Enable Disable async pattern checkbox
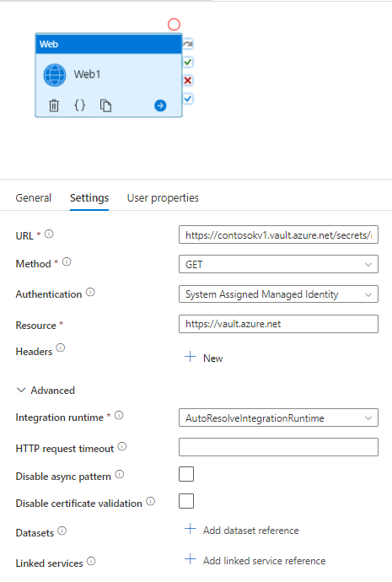 [186, 474]
